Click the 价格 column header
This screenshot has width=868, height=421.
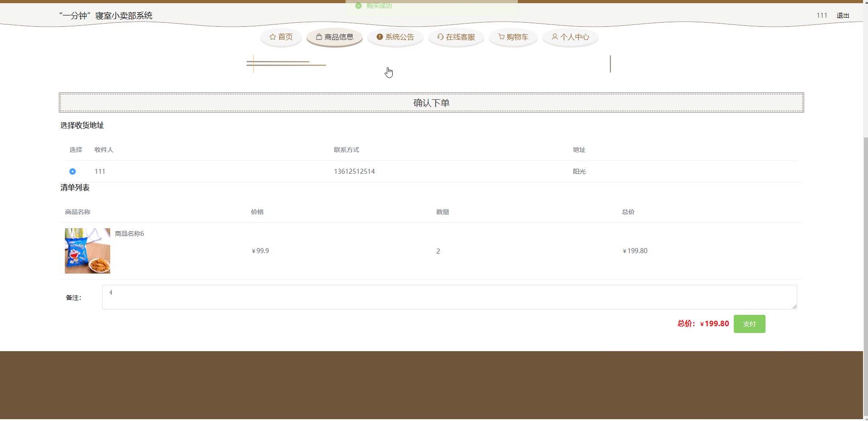(257, 212)
